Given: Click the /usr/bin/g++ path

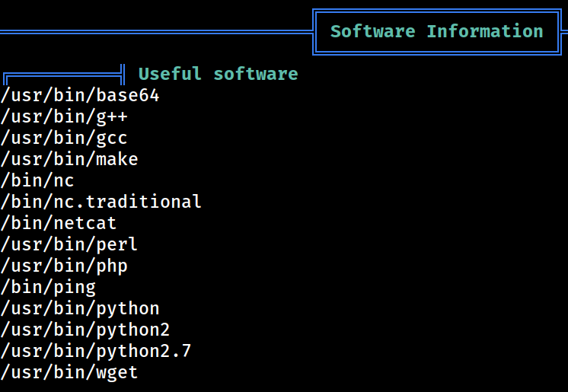Looking at the screenshot, I should click(x=64, y=116).
